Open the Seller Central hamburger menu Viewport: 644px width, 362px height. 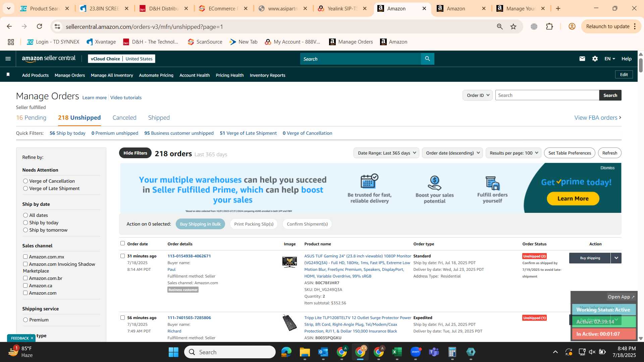8,59
